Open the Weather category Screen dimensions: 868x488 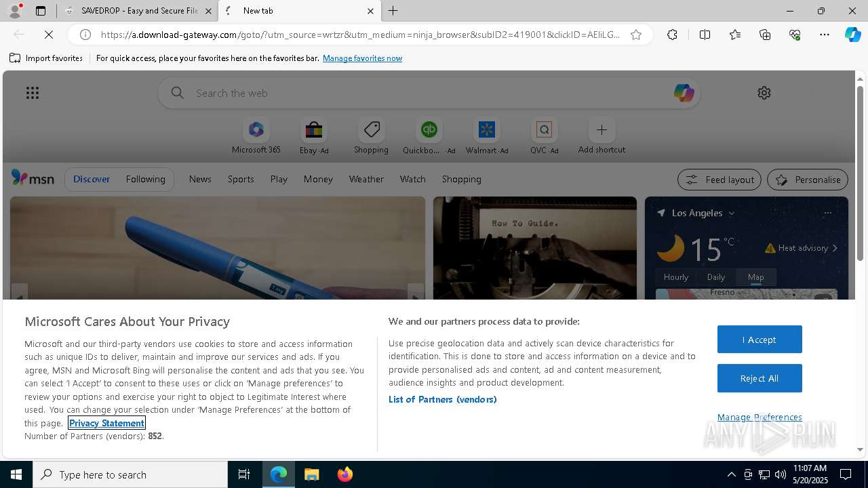[366, 179]
